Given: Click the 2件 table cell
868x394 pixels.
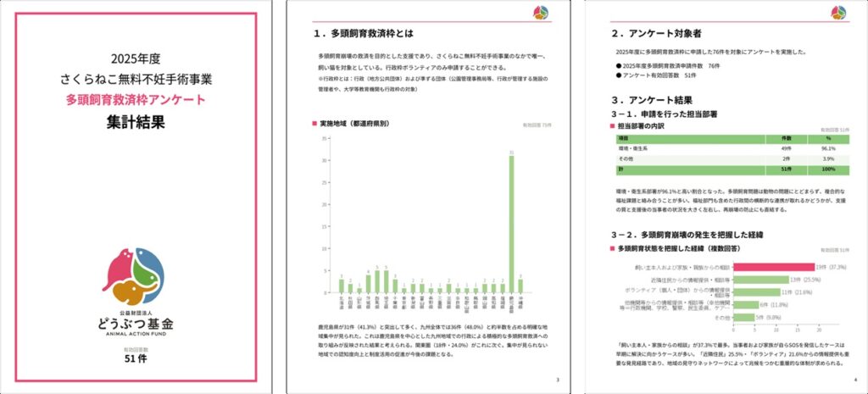Looking at the screenshot, I should click(786, 159).
